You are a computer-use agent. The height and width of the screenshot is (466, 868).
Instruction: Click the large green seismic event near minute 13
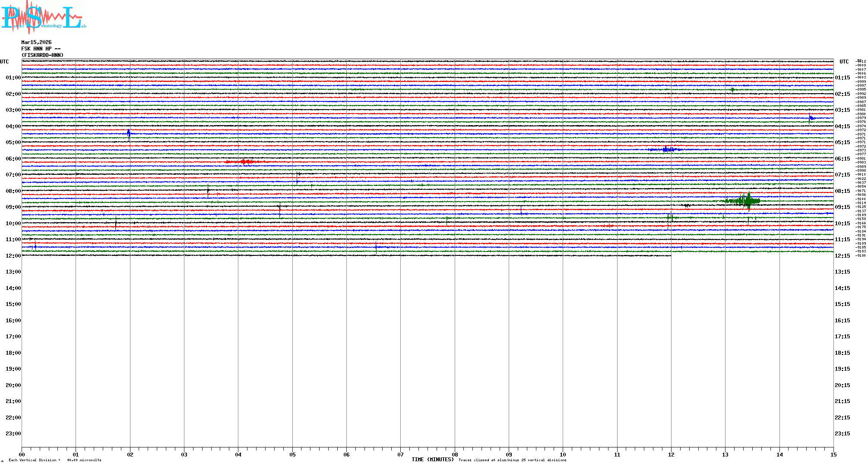(747, 201)
